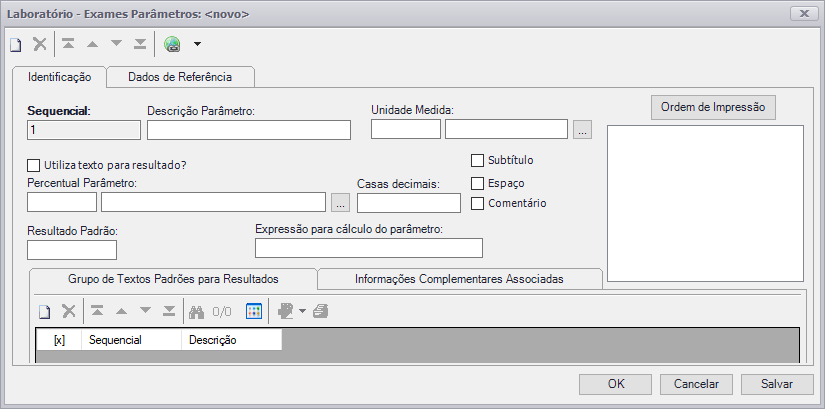This screenshot has height=409, width=825.
Task: Click the binoculars search icon
Action: pos(196,312)
